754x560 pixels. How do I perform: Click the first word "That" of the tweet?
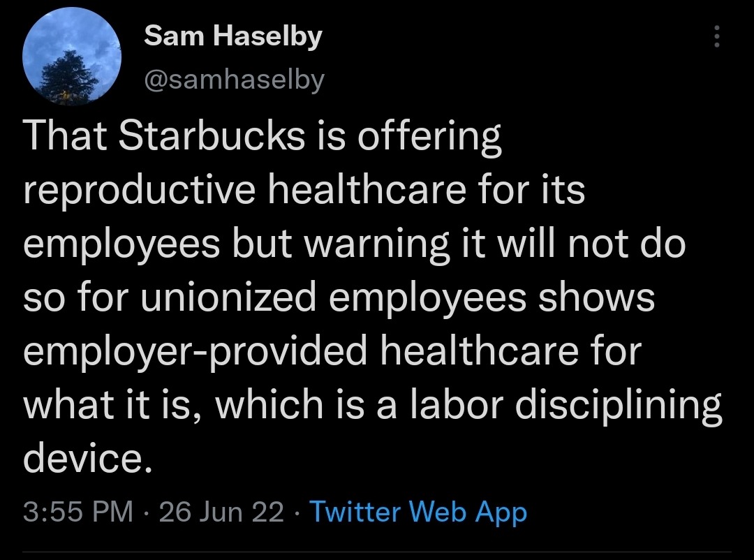[66, 136]
